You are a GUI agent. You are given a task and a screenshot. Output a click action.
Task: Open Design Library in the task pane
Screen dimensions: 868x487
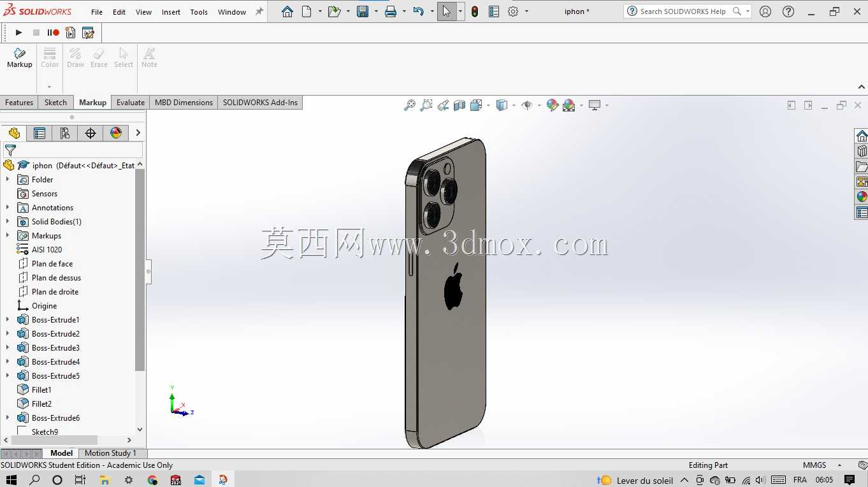coord(862,151)
